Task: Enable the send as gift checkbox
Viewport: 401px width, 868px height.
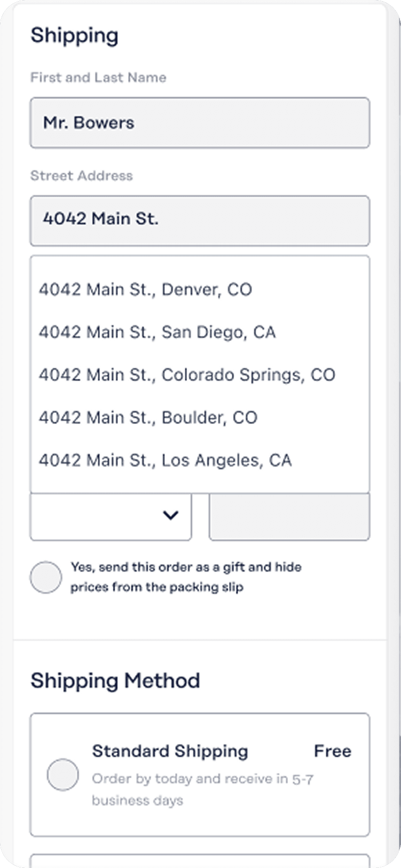Action: point(46,577)
